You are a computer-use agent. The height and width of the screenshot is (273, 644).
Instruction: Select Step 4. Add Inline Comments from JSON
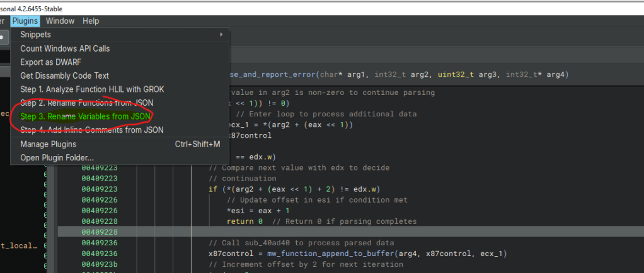pyautogui.click(x=91, y=130)
